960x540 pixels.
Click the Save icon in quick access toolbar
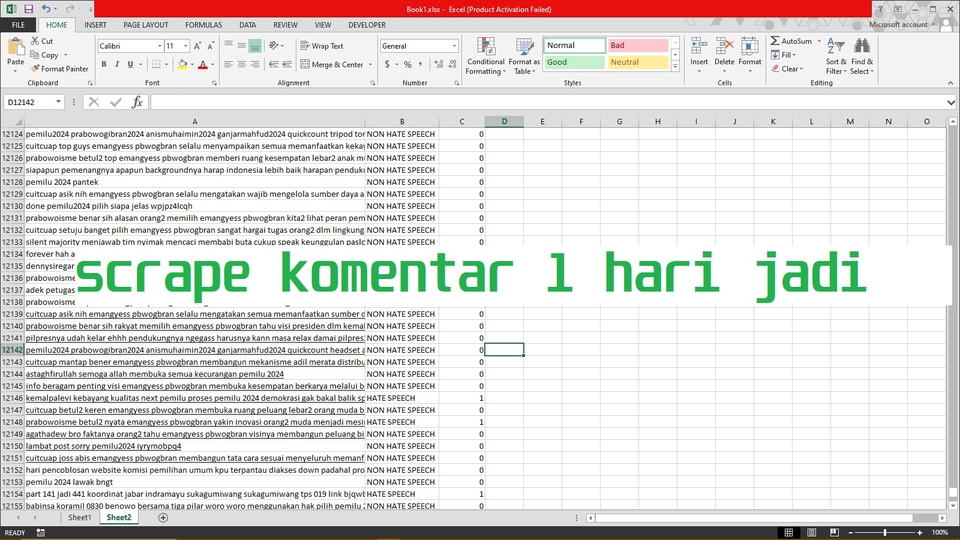coord(28,9)
